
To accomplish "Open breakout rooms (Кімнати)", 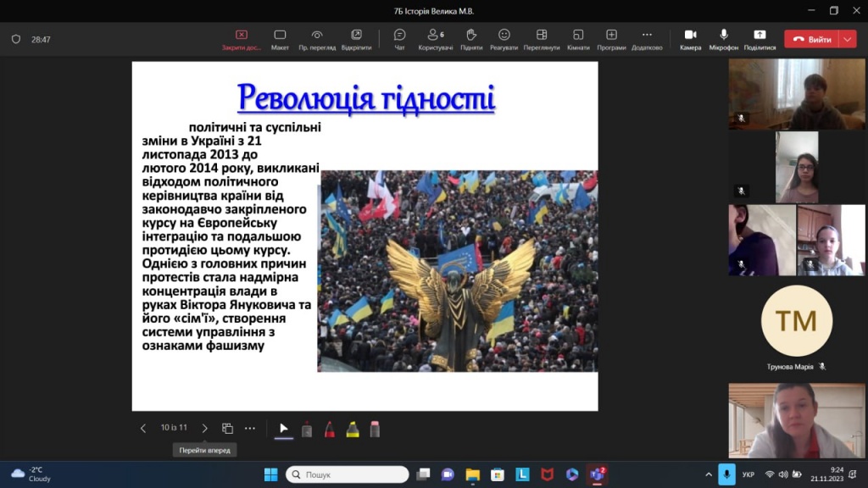I will pos(578,39).
